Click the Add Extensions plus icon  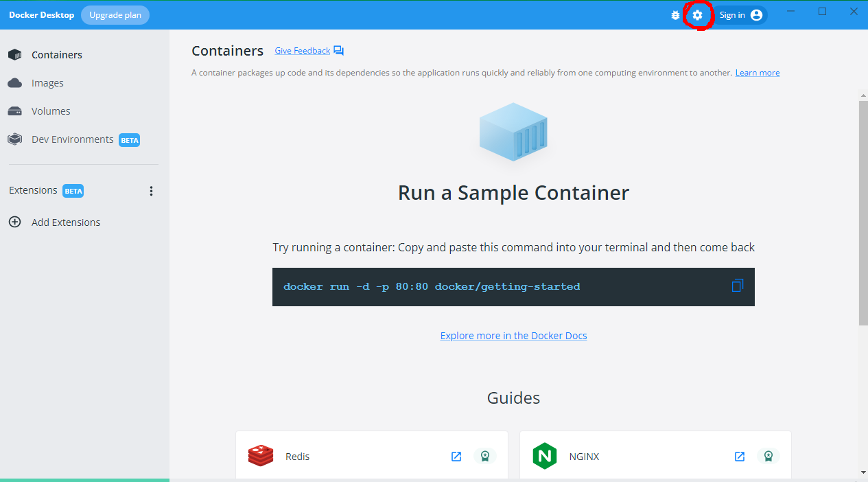(x=14, y=222)
